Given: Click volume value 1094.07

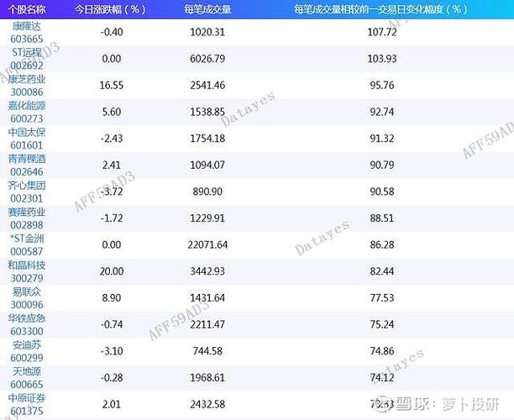Looking at the screenshot, I should (x=207, y=165).
